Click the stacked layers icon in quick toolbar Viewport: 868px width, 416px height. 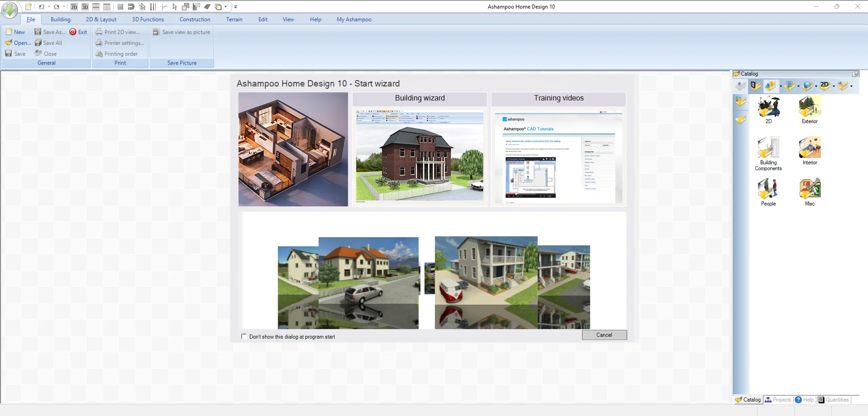pos(218,7)
